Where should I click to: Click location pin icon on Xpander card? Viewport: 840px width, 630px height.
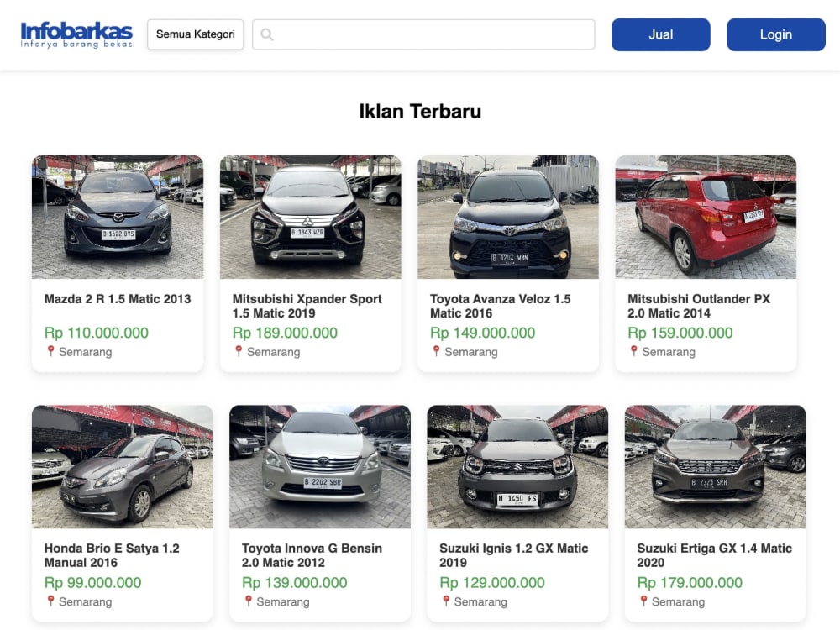click(239, 351)
